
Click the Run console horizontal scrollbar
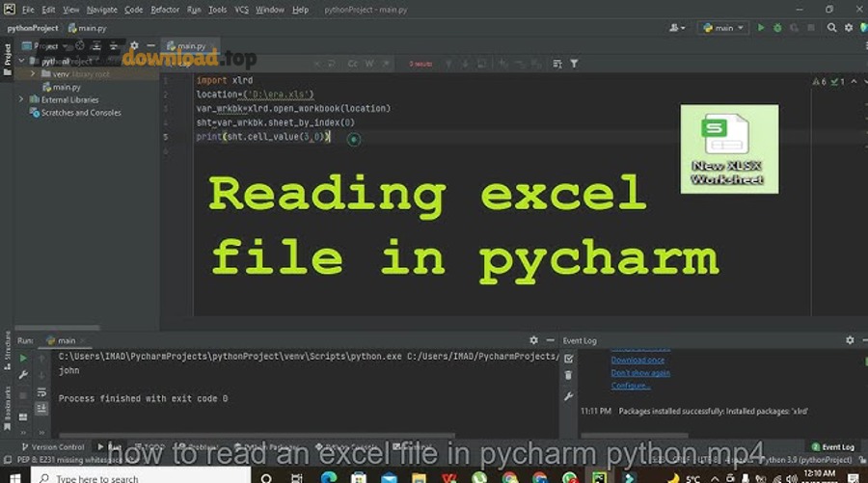[x=257, y=436]
